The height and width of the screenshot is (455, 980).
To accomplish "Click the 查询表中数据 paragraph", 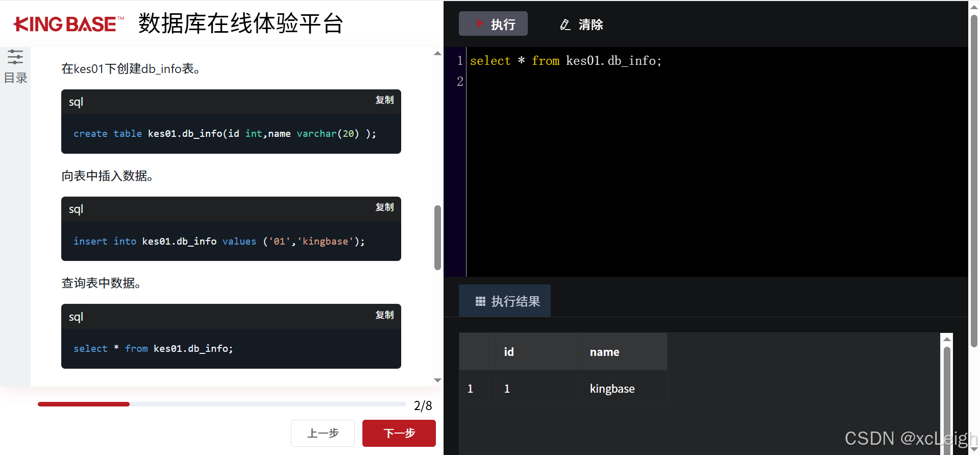I will [x=102, y=283].
